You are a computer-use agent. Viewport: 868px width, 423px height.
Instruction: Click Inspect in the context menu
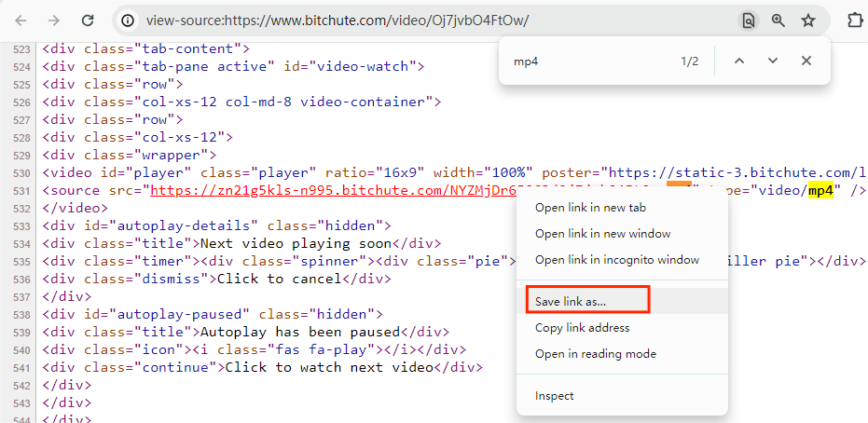click(x=554, y=396)
